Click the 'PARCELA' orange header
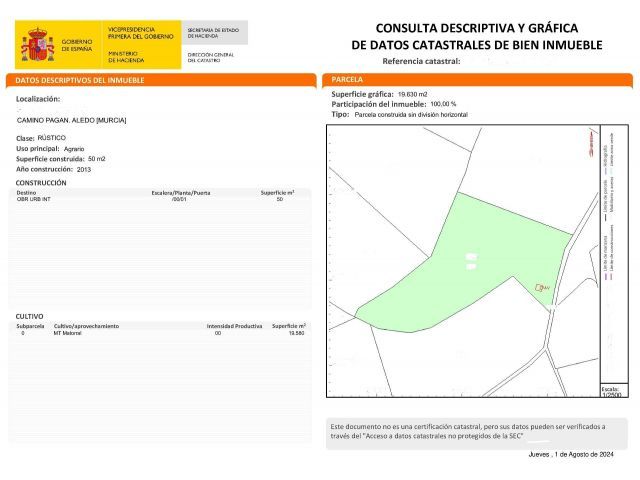The image size is (640, 480). click(477, 80)
